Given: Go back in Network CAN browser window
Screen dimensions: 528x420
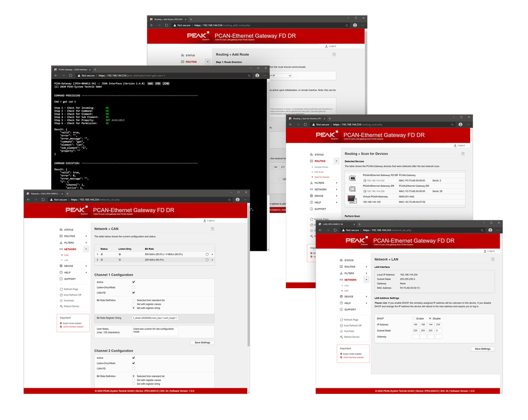Looking at the screenshot, I should [29, 200].
